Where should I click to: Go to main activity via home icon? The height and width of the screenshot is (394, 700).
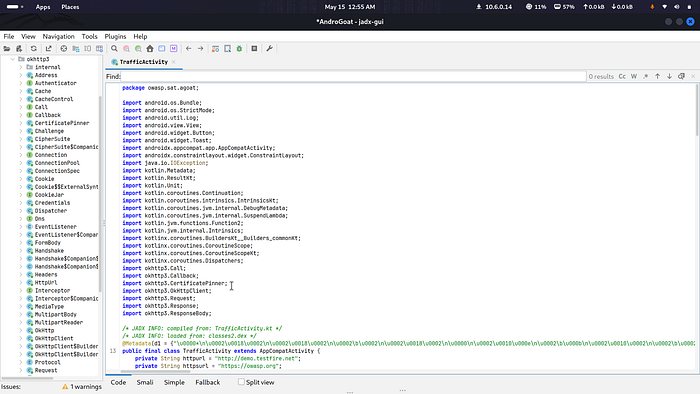coord(150,49)
